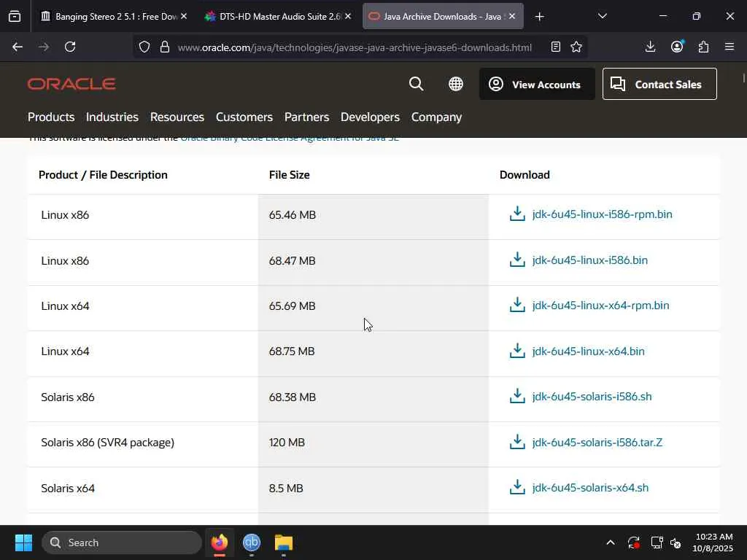Image resolution: width=747 pixels, height=560 pixels.
Task: Download jdk-6u45-solaris-i586.sh link
Action: [592, 397]
